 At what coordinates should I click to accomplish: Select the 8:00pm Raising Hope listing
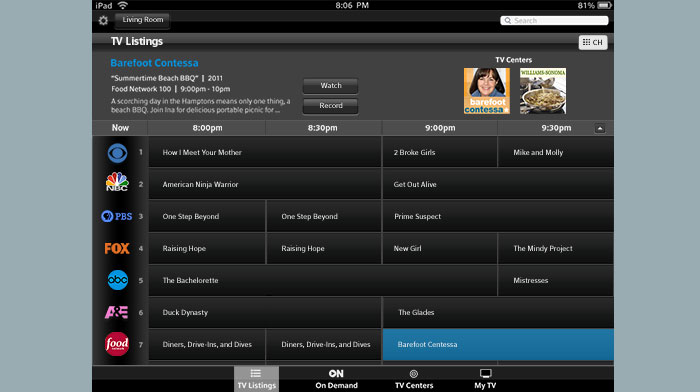click(207, 248)
